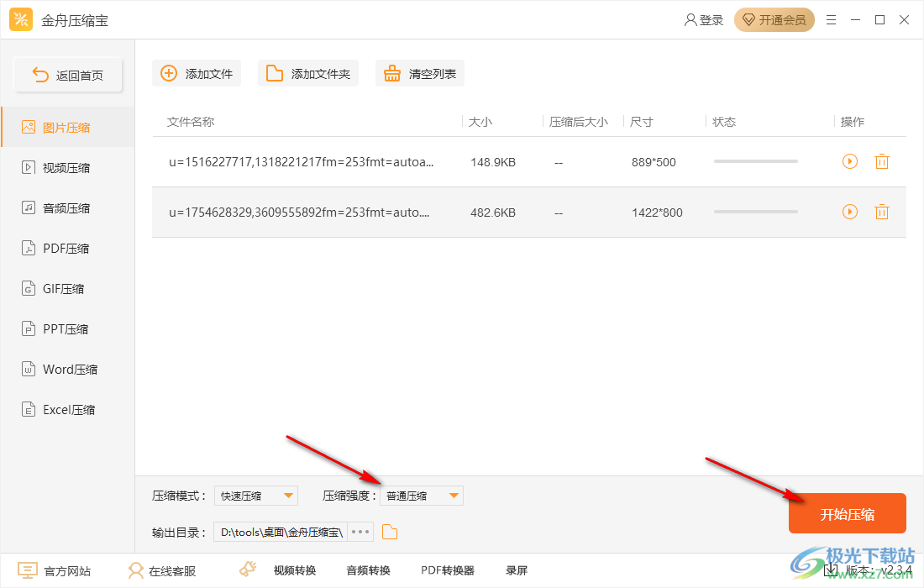Open the output folder icon
Screen dimensions: 924x588
tap(390, 532)
